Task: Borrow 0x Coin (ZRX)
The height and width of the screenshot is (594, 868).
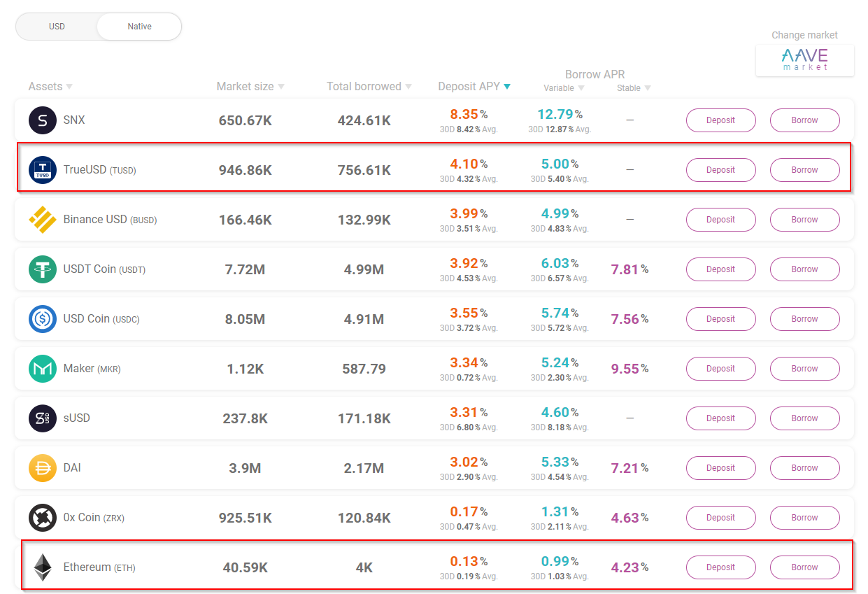Action: tap(805, 518)
